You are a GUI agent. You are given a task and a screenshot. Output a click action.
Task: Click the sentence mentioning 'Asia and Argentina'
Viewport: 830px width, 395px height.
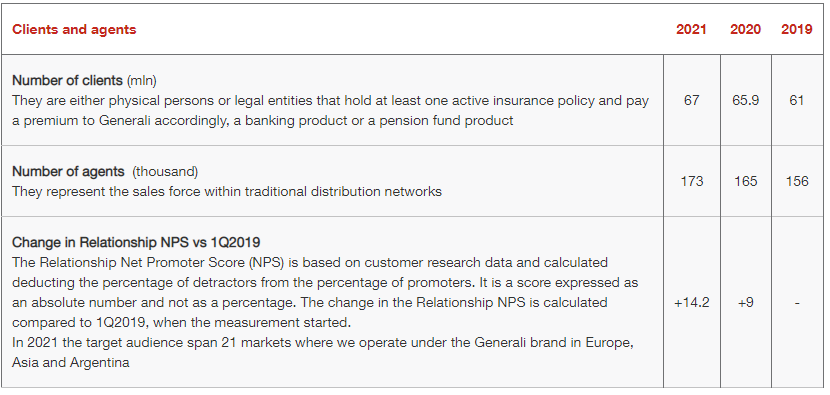pos(323,353)
